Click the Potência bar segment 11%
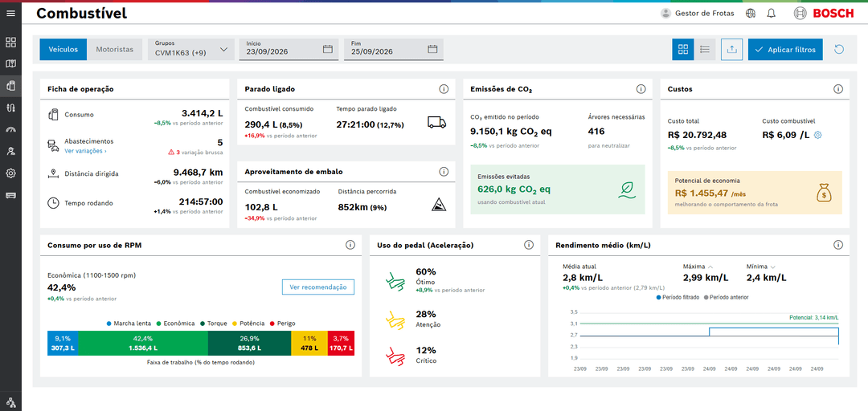Viewport: 868px width, 411px height. click(309, 343)
